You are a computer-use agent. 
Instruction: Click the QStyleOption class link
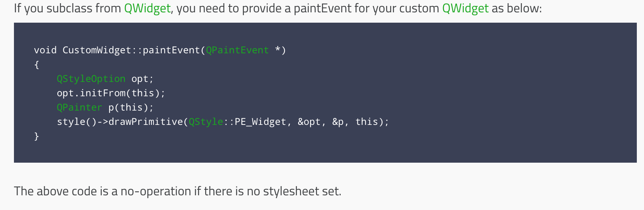point(91,79)
